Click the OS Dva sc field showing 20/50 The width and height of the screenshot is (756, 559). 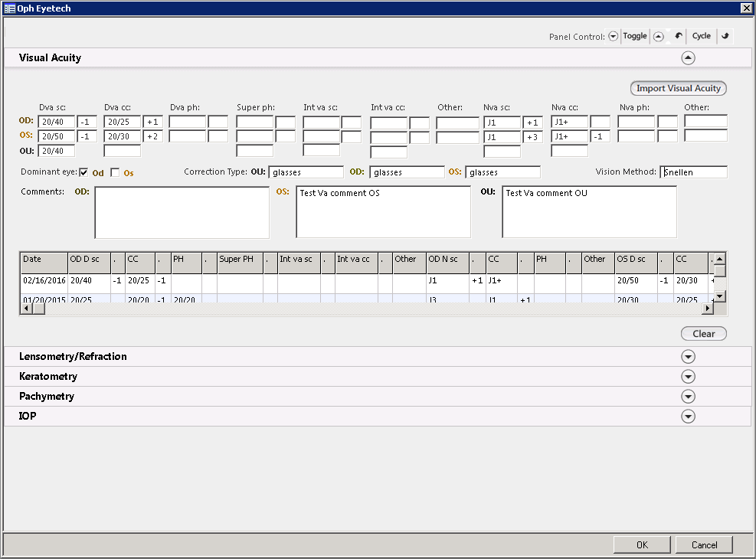pyautogui.click(x=57, y=136)
